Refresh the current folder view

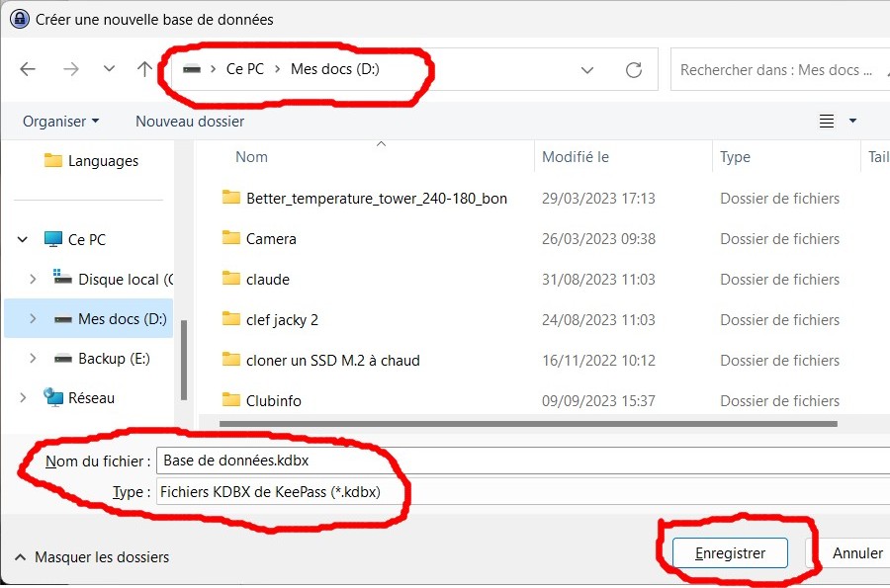[x=634, y=70]
